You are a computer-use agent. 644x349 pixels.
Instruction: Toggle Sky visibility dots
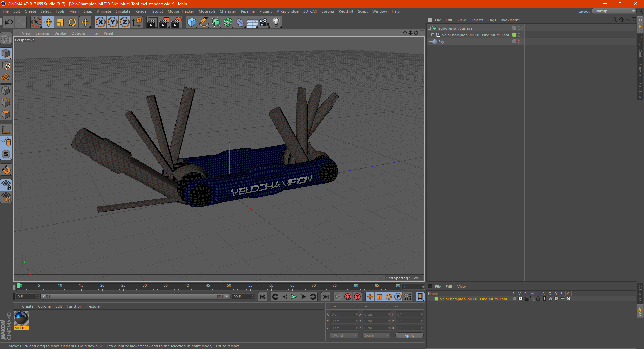(x=519, y=42)
